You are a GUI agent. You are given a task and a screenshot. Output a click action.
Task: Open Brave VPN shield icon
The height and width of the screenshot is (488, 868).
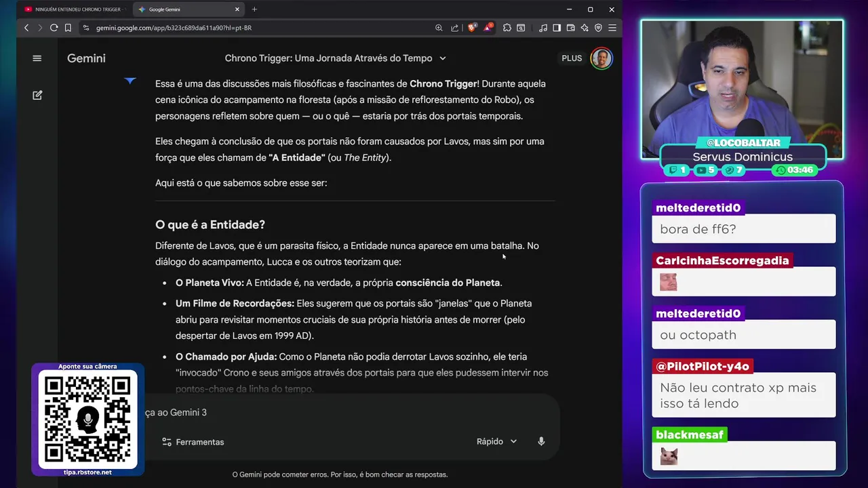coord(598,28)
